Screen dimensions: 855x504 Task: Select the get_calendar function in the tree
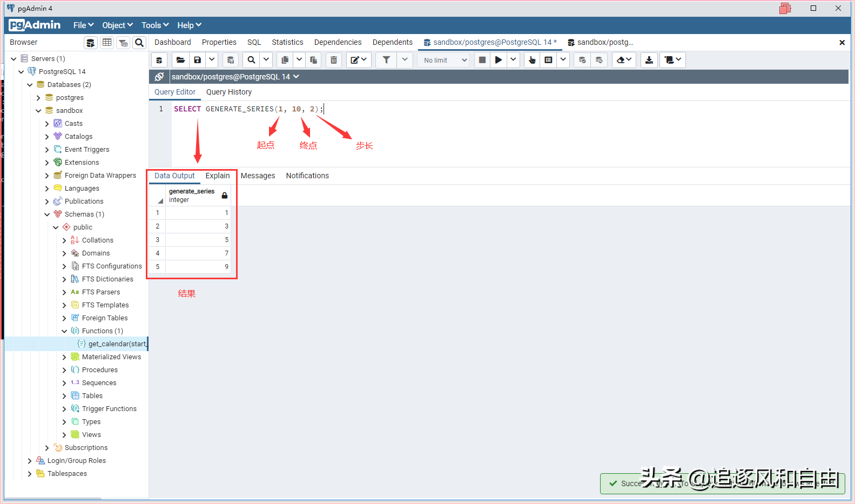click(118, 344)
